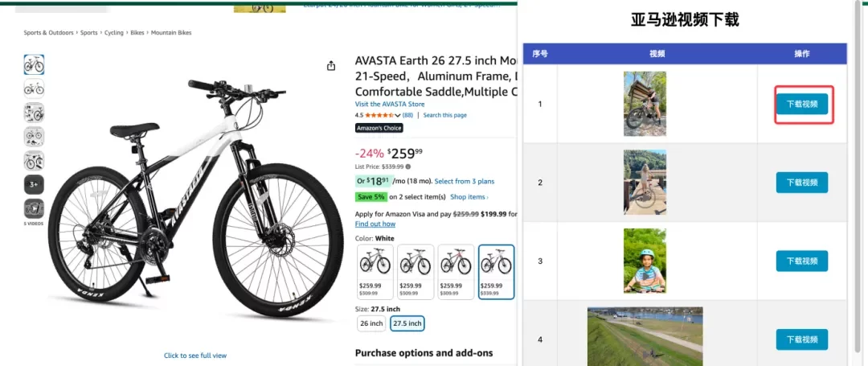This screenshot has height=366, width=868.
Task: Select the first bike image thumbnail
Action: click(x=34, y=64)
